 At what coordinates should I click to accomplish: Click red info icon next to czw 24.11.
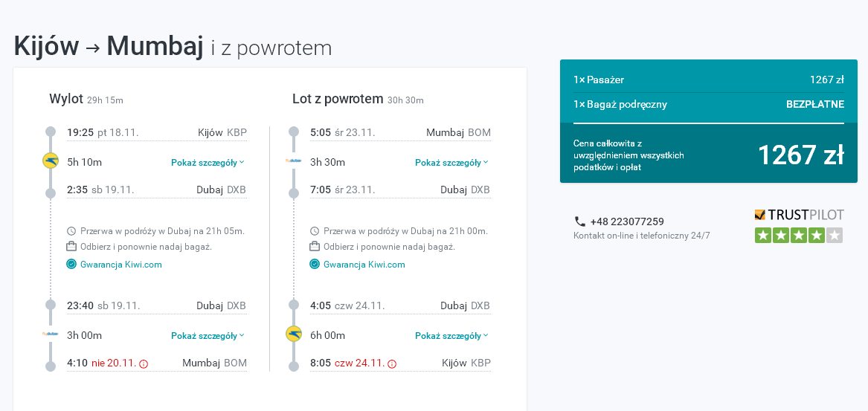pyautogui.click(x=392, y=363)
